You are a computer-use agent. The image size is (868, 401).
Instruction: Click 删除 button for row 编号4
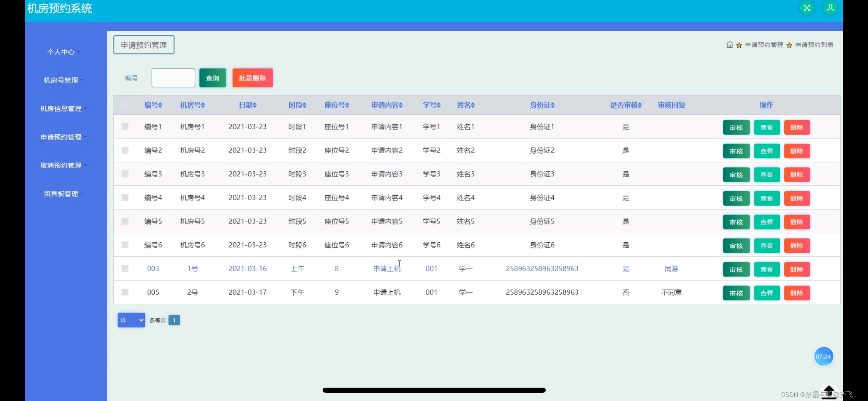(x=797, y=198)
